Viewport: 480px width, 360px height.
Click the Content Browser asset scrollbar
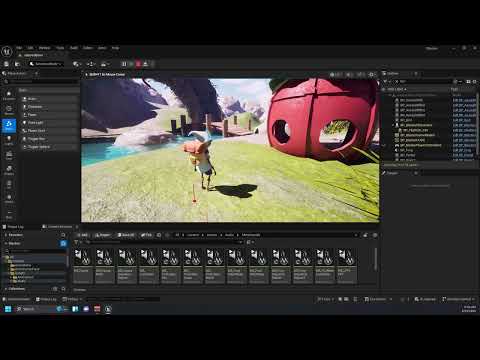(x=375, y=259)
